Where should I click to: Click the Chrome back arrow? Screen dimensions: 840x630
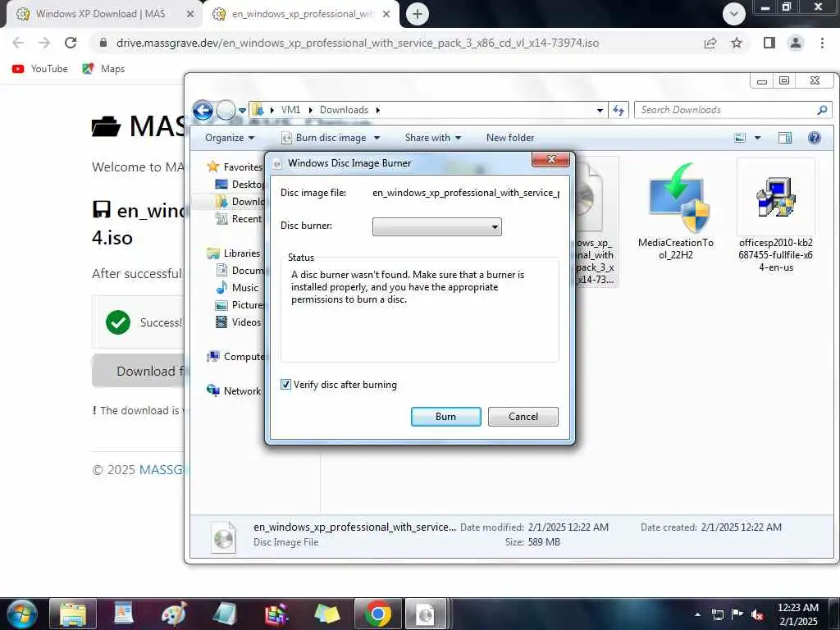18,43
